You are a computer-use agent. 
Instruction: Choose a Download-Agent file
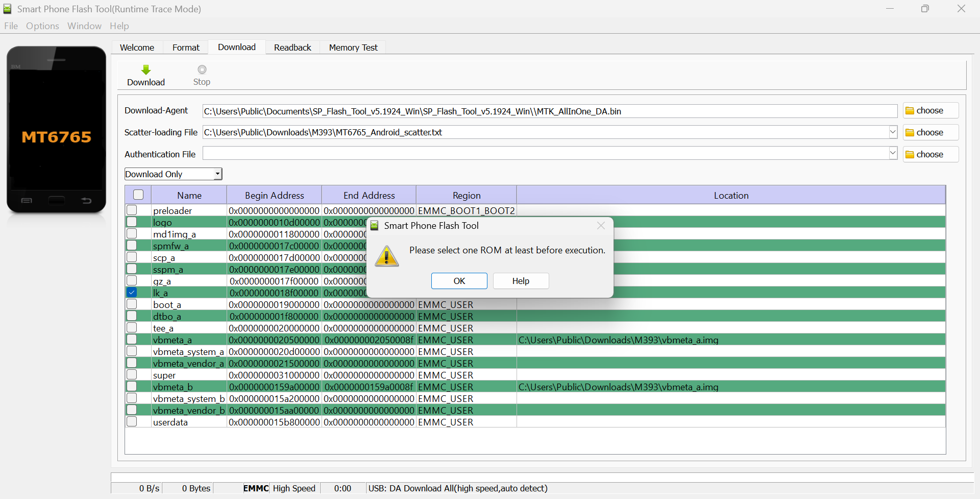coord(930,111)
